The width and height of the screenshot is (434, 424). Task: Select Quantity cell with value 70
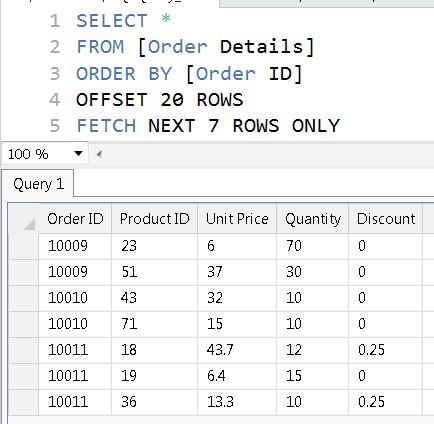(x=313, y=246)
